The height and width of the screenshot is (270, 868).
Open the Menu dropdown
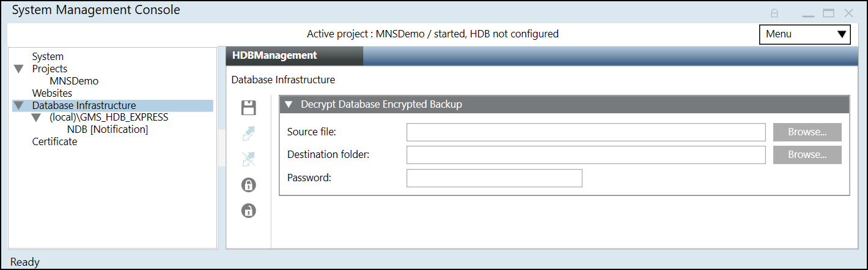(x=804, y=34)
